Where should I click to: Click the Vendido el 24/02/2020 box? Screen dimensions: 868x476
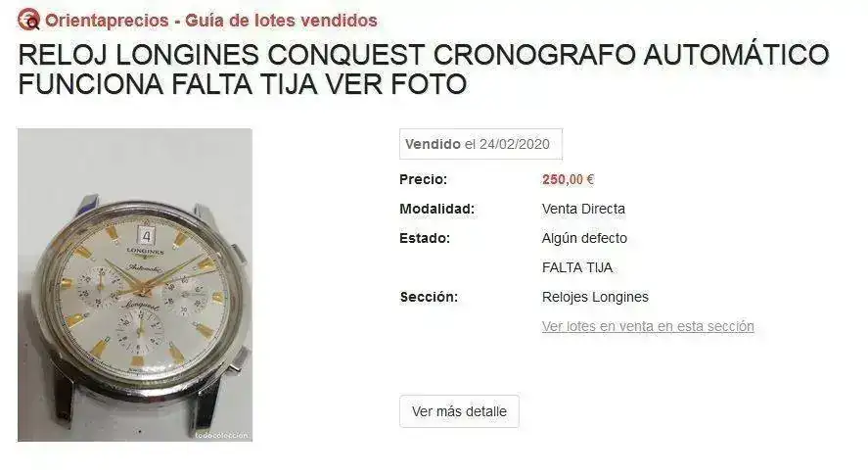click(480, 144)
